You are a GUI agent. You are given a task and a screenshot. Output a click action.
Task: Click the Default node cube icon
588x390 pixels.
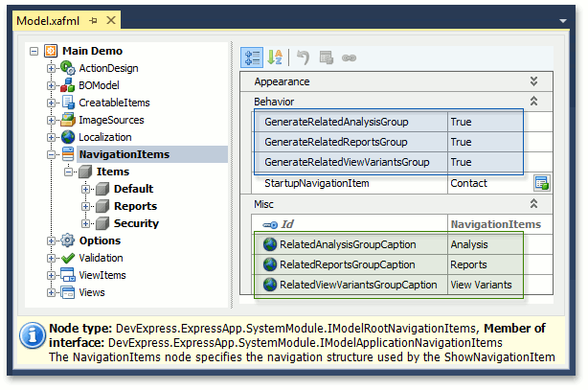102,189
